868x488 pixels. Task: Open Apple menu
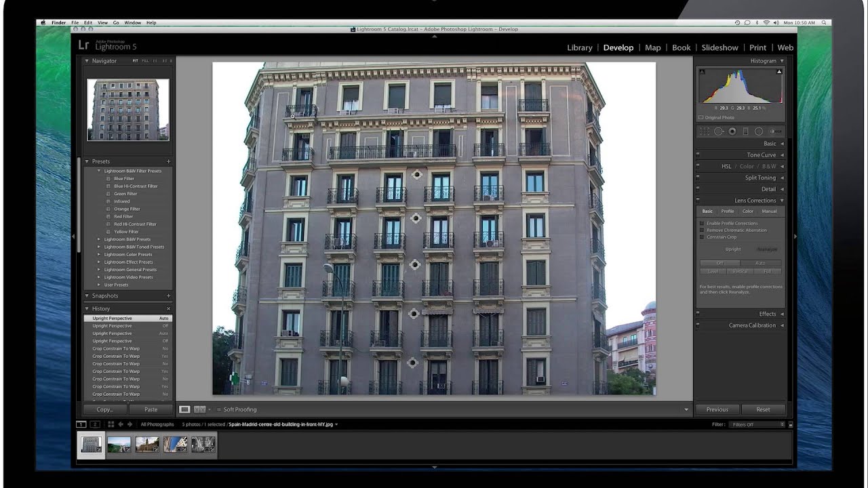point(43,22)
